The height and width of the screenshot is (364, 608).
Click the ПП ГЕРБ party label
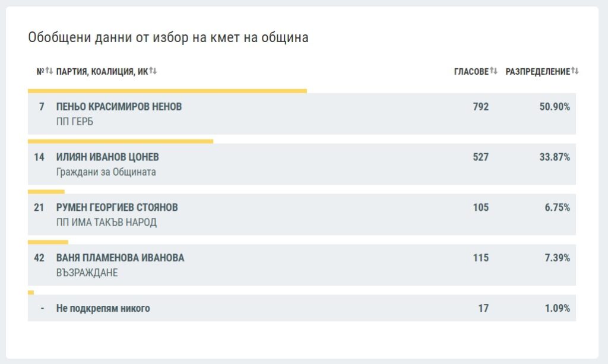[x=75, y=122]
